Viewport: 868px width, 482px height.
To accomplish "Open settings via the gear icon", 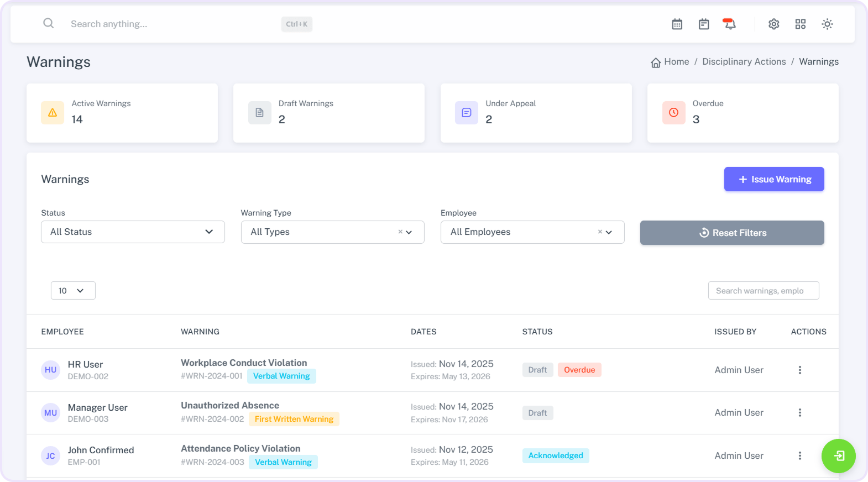I will [x=773, y=24].
